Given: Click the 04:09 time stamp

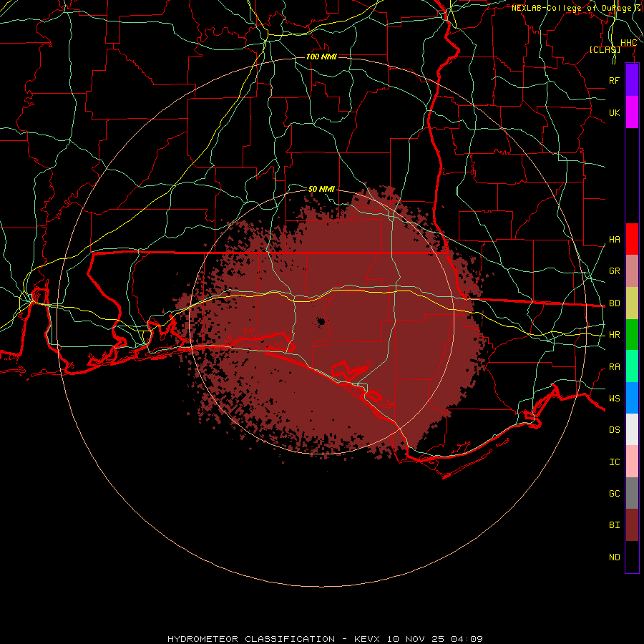Looking at the screenshot, I should coord(467,639).
